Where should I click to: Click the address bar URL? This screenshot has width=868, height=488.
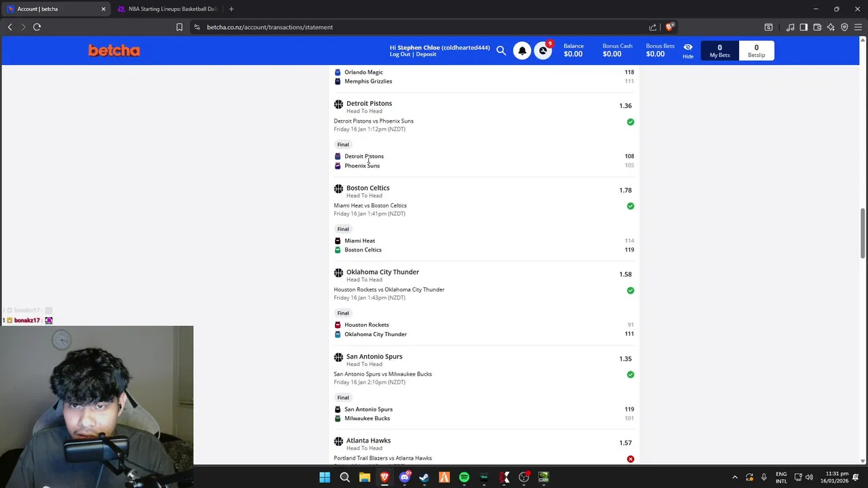click(270, 27)
